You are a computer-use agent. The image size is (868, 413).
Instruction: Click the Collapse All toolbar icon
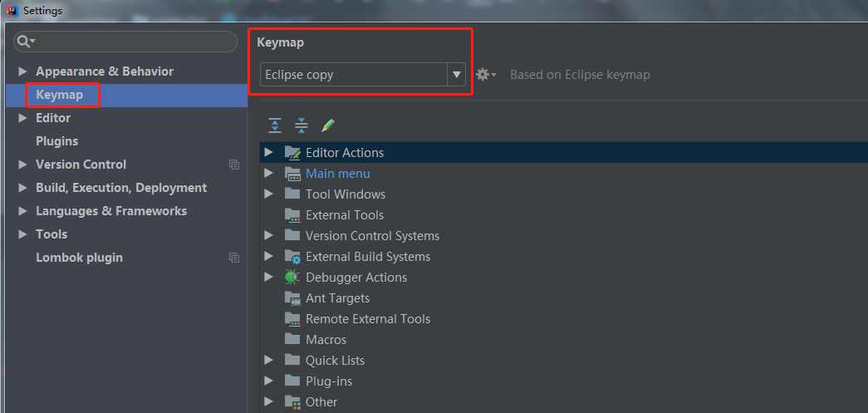302,125
